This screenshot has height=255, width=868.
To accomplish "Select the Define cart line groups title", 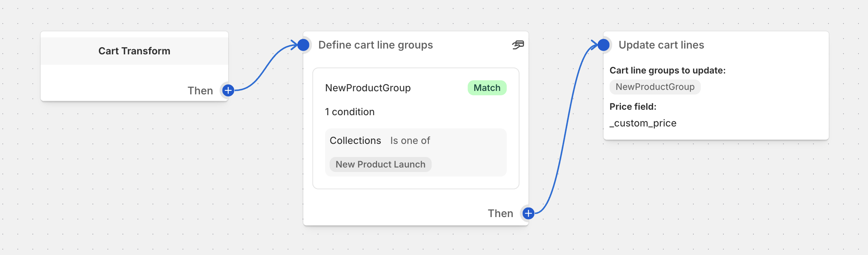I will point(376,45).
